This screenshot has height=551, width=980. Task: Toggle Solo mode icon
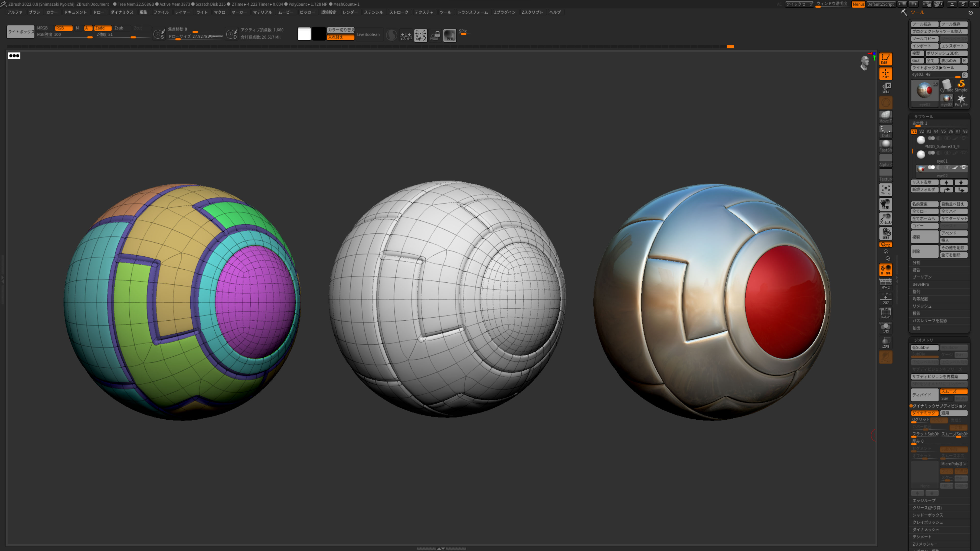coord(885,328)
